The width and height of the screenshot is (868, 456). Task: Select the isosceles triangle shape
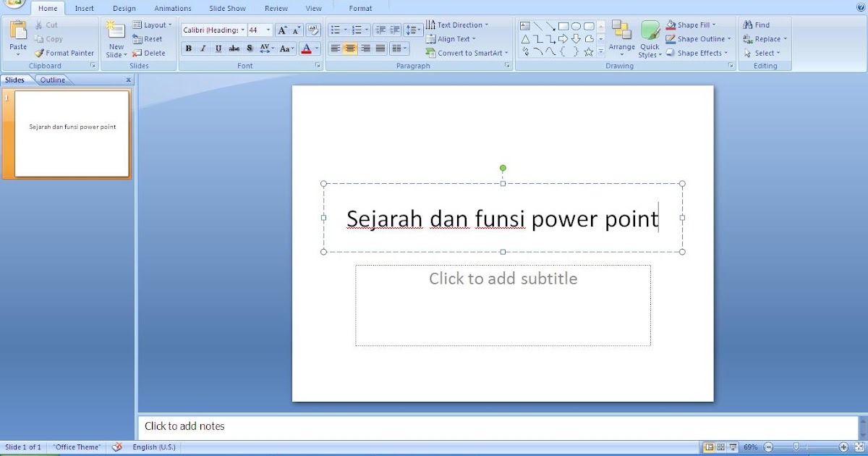click(x=525, y=39)
